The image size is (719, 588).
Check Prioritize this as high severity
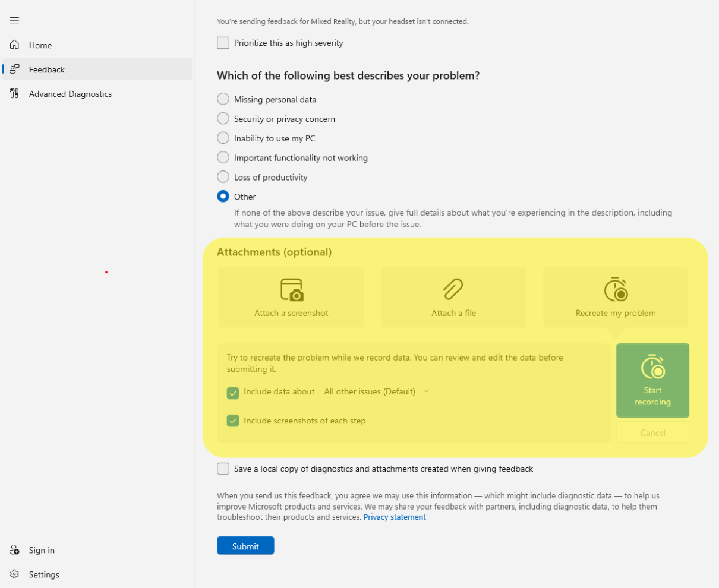coord(223,43)
